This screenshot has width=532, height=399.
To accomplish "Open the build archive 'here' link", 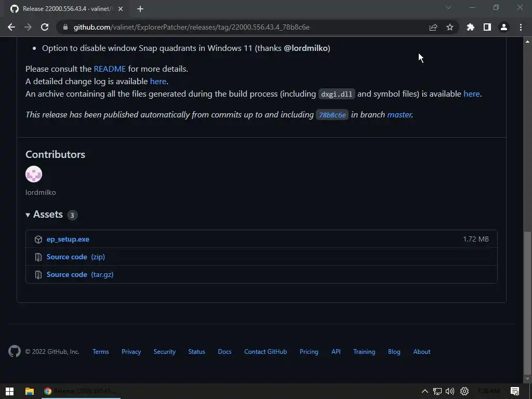I will tap(472, 94).
